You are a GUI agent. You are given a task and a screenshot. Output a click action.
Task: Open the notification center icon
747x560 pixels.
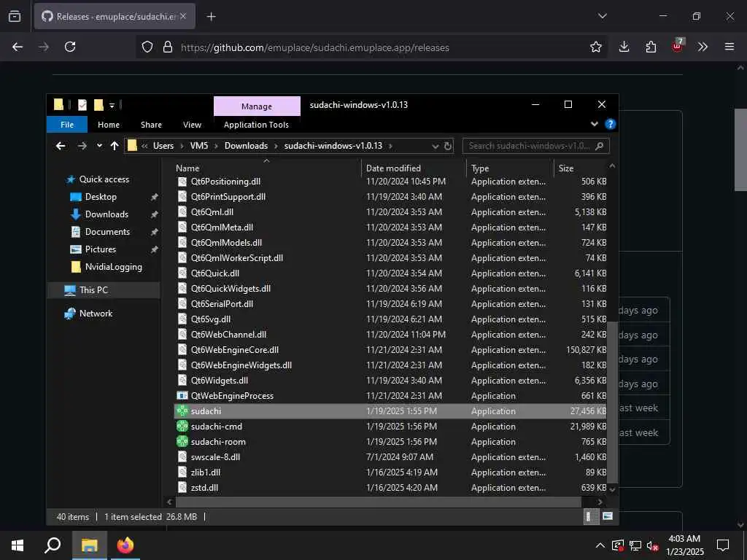point(723,545)
